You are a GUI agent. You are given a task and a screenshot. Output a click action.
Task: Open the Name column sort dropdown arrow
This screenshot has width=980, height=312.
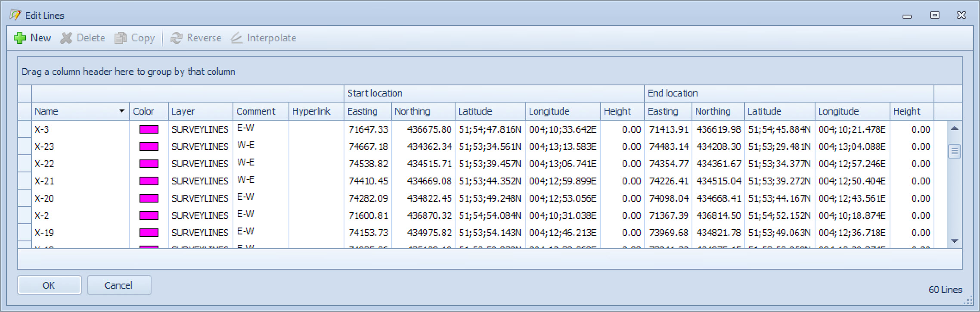tap(122, 111)
